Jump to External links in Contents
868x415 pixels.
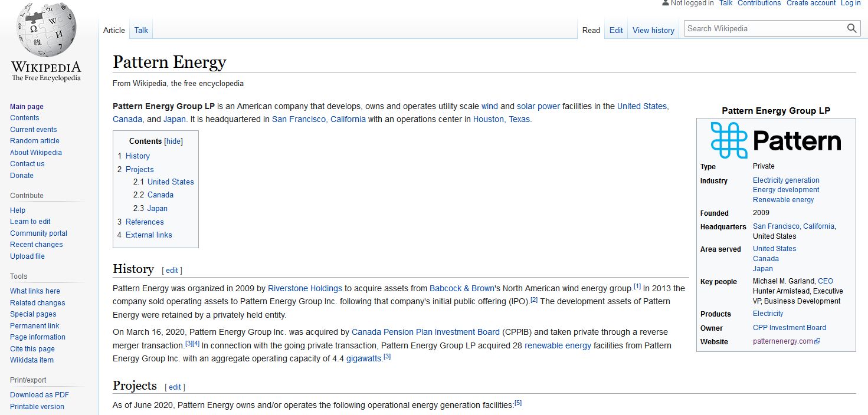pyautogui.click(x=149, y=235)
